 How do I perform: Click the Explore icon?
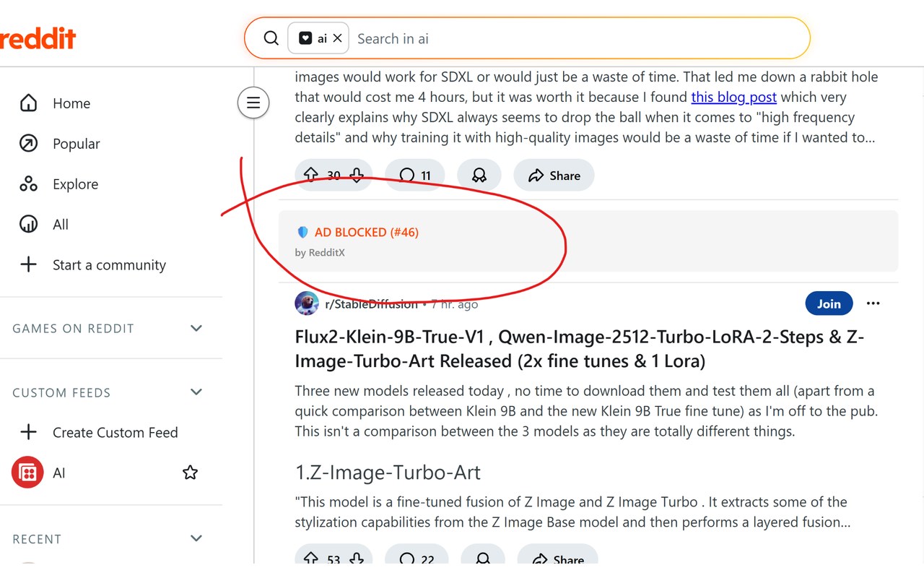click(x=28, y=184)
